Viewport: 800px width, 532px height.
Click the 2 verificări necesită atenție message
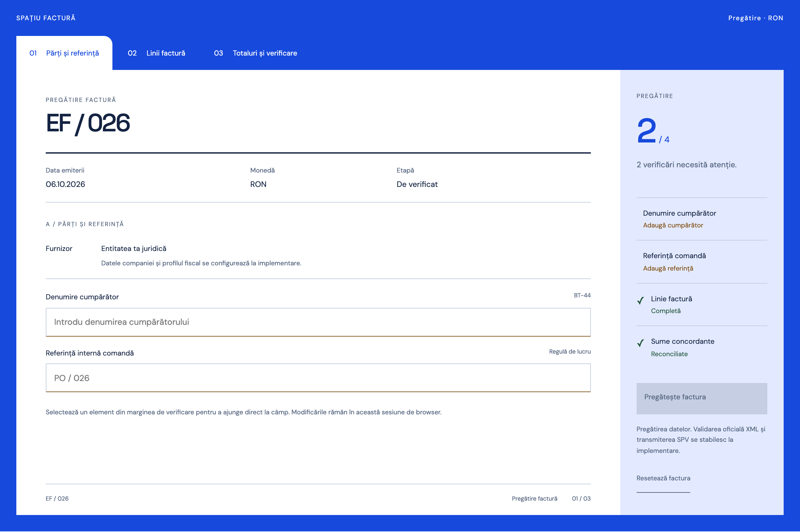(686, 165)
